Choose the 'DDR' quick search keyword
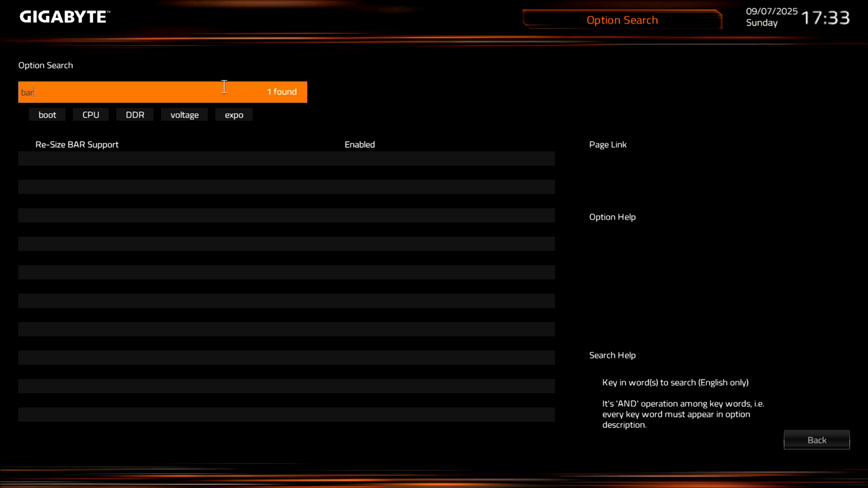The image size is (868, 488). 135,115
